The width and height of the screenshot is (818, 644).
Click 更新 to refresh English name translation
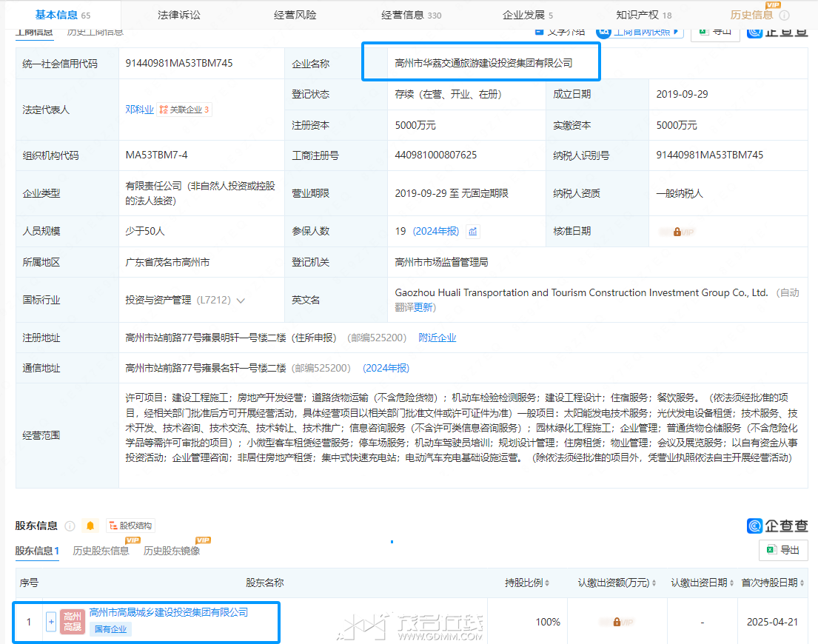424,307
